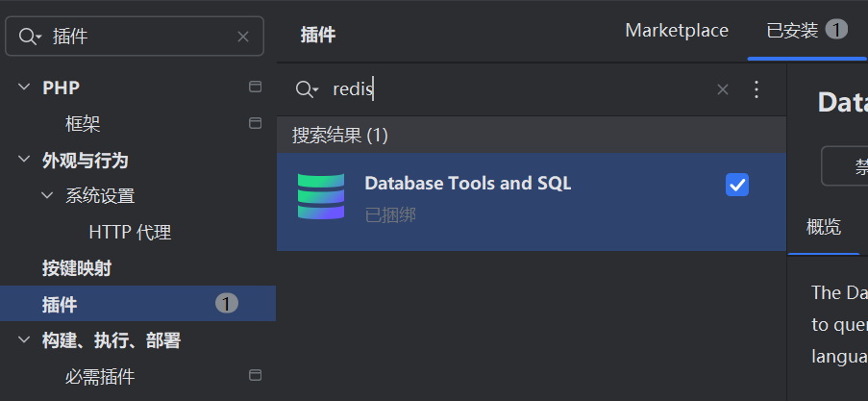The height and width of the screenshot is (401, 868).
Task: Click the settings search magnifier icon
Action: (30, 37)
